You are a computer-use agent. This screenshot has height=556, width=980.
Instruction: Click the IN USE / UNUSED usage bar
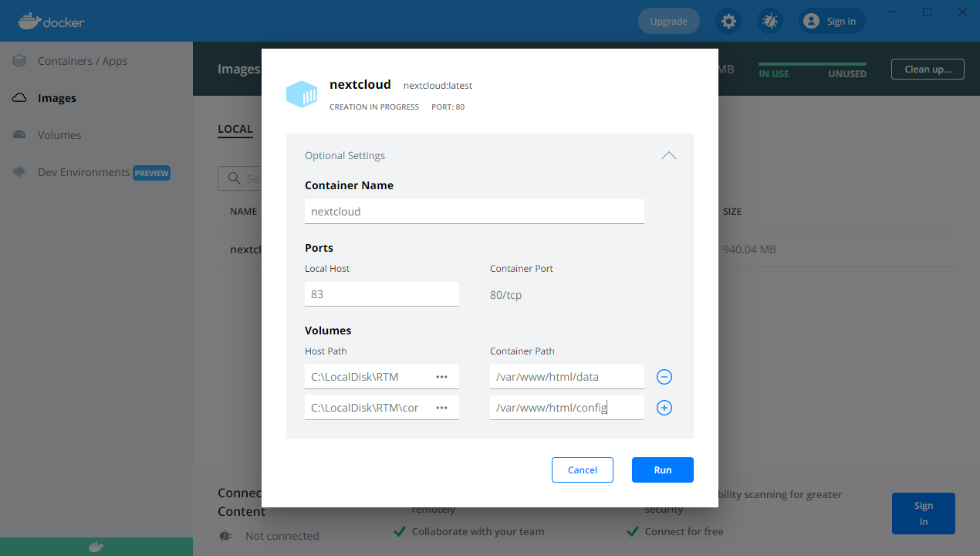(x=813, y=64)
